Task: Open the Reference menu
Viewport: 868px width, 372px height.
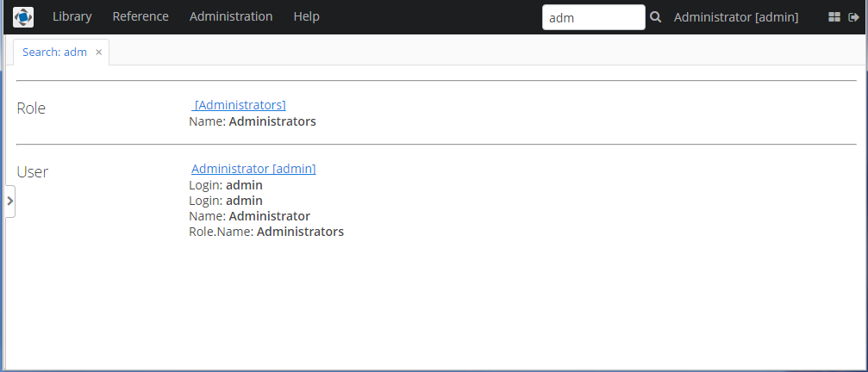Action: 141,17
